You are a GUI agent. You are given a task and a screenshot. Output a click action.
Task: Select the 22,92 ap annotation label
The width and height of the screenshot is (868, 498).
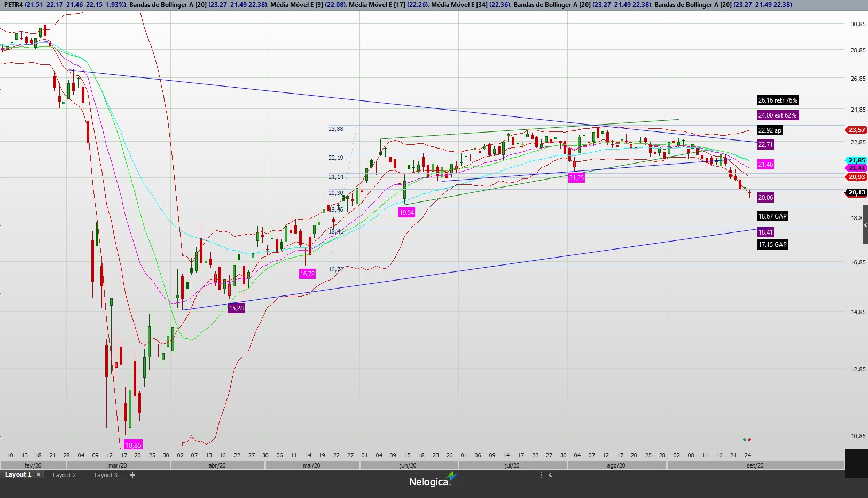(x=770, y=130)
